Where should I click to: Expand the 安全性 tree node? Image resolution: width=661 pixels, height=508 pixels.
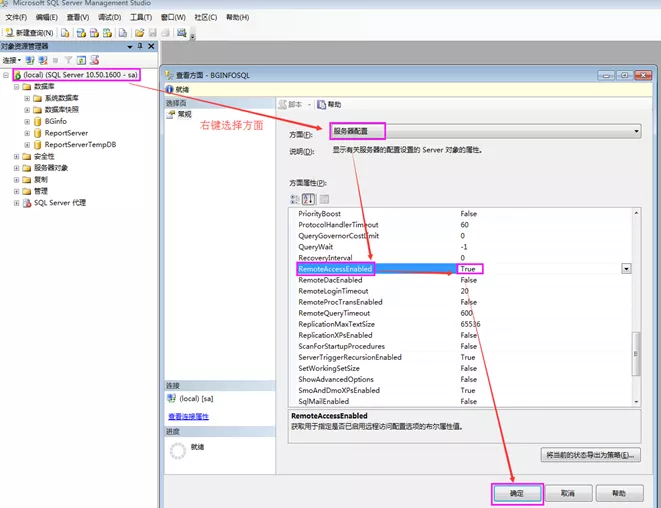click(x=17, y=156)
